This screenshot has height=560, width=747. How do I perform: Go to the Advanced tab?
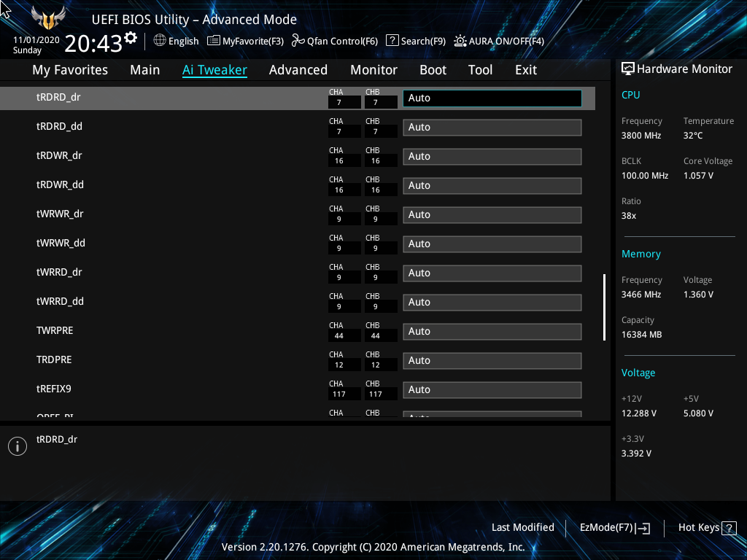(298, 70)
